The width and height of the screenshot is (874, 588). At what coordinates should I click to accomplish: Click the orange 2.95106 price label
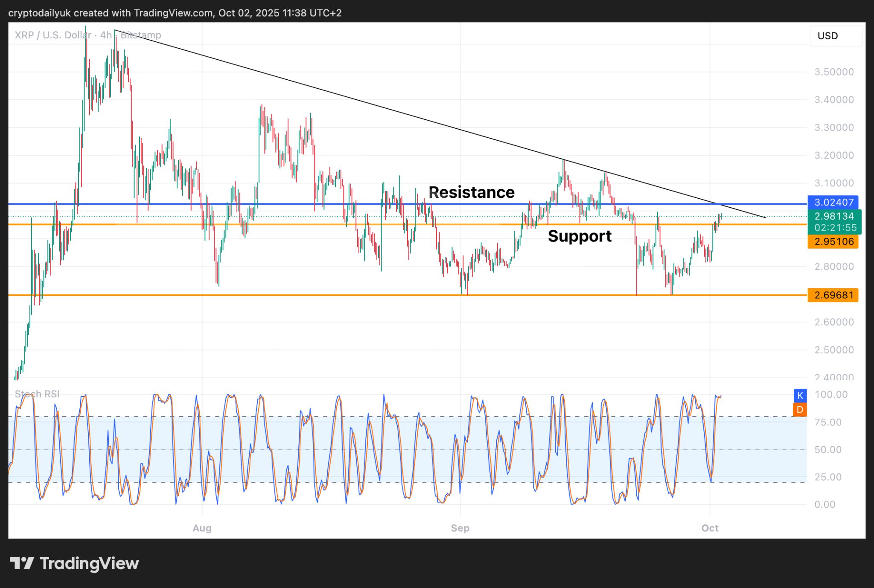[x=833, y=241]
